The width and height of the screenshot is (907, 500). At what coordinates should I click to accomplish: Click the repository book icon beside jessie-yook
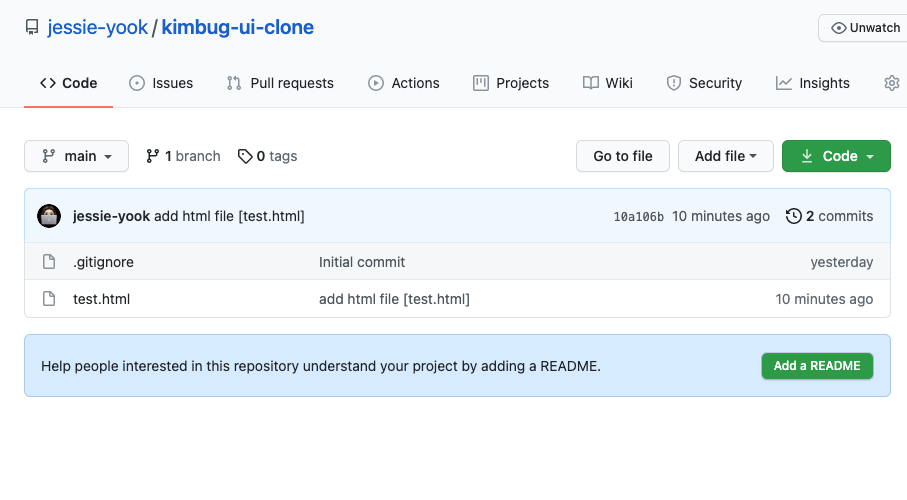click(32, 27)
